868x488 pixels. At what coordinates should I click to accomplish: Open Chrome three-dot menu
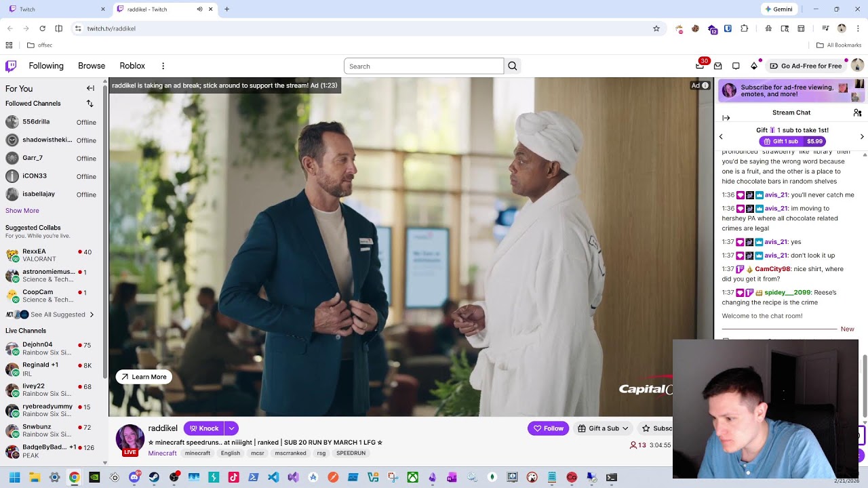pyautogui.click(x=857, y=28)
